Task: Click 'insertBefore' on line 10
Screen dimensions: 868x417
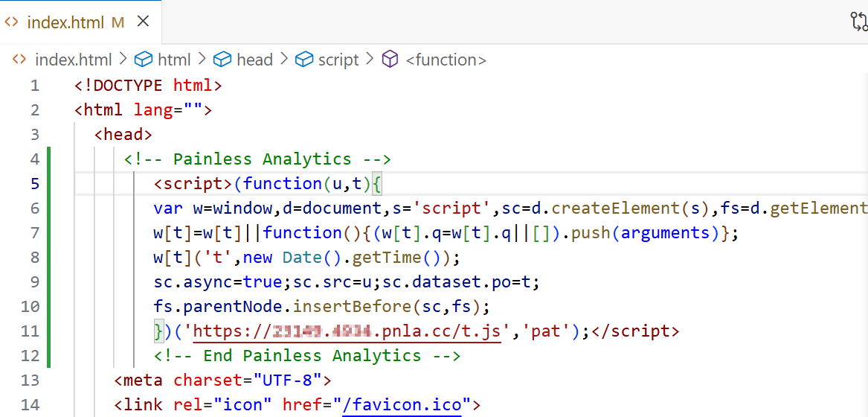Action: pos(352,306)
